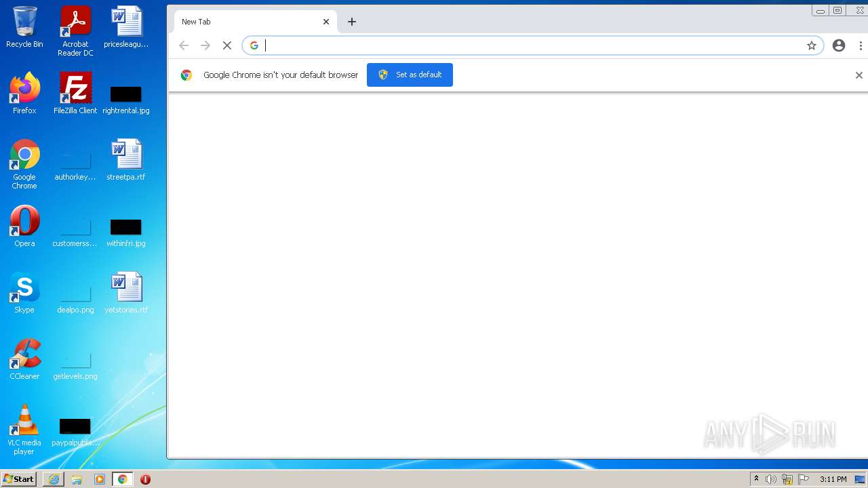Screen dimensions: 868x488
Task: Stop loading the page in Chrome
Action: coord(227,45)
